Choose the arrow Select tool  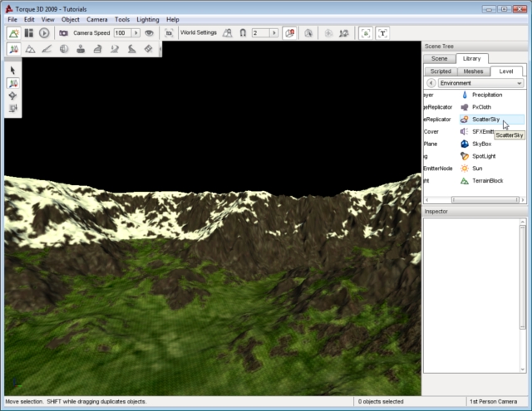tap(13, 71)
